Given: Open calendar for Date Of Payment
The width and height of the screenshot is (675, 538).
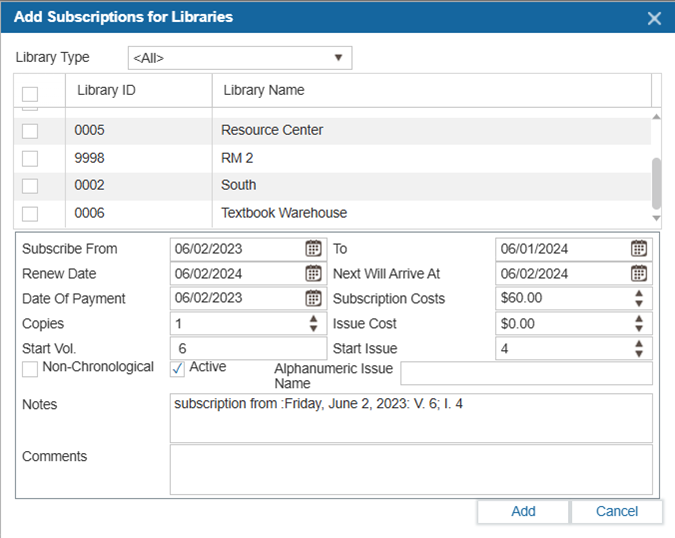Looking at the screenshot, I should coord(313,298).
